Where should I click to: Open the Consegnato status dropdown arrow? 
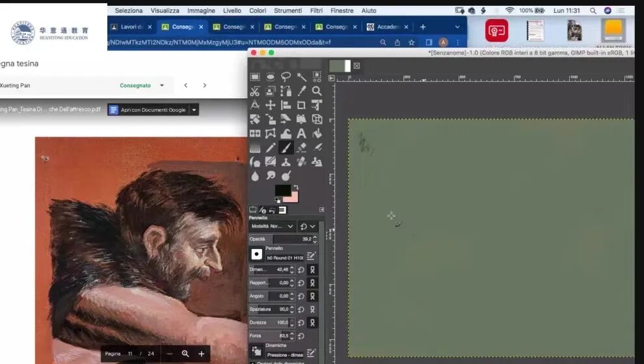(x=162, y=85)
